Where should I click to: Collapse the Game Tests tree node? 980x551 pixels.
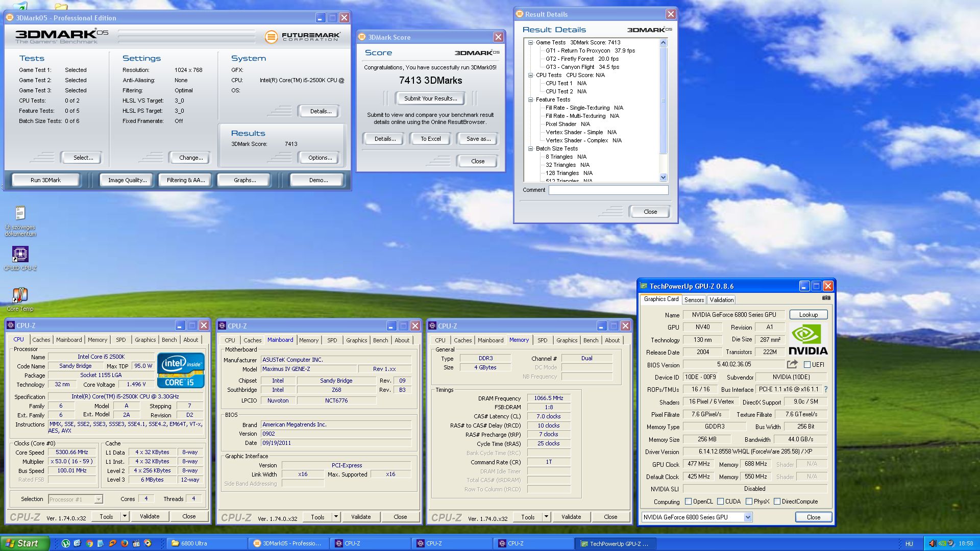pos(530,42)
